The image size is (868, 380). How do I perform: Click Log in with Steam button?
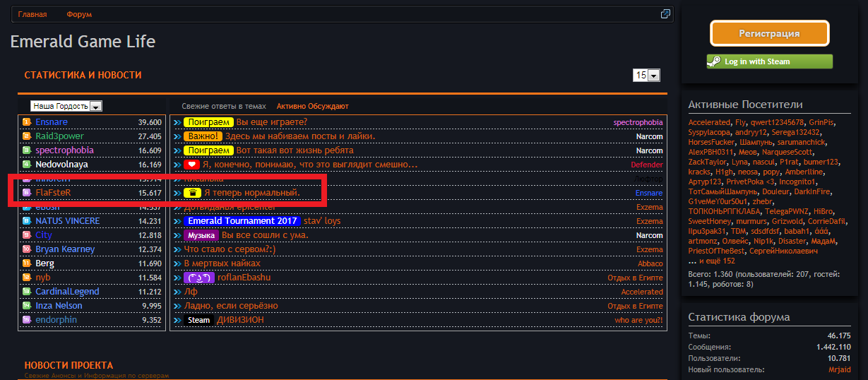tap(769, 61)
